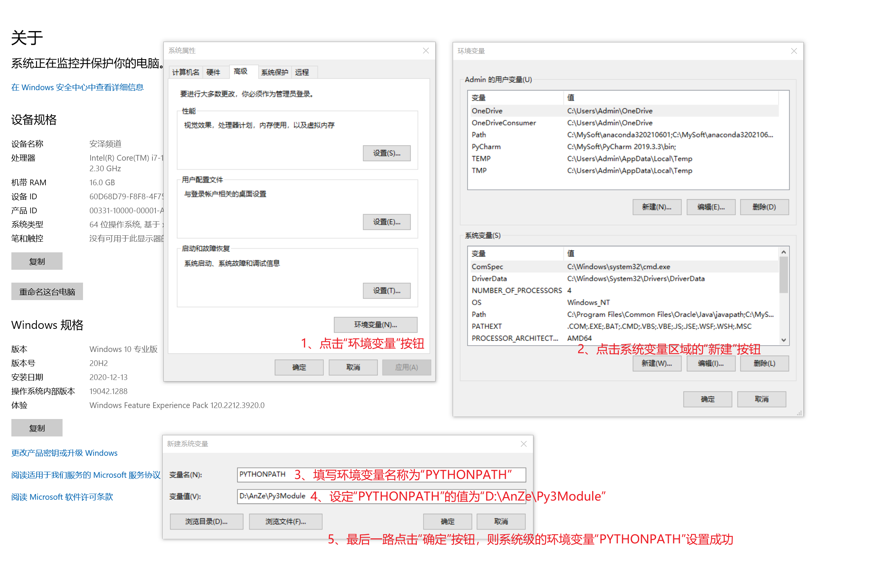Select the ComSpec system variable row
Screen dimensions: 875x588
coord(624,267)
